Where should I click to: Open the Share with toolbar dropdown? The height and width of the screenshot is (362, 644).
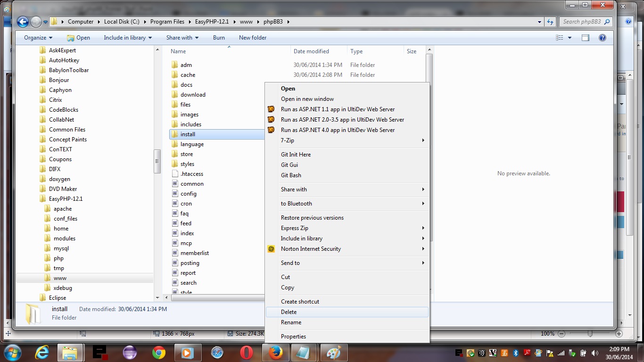182,38
